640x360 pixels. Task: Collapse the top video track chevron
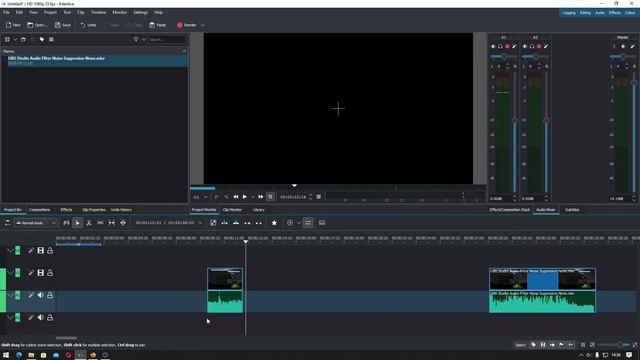coord(10,251)
